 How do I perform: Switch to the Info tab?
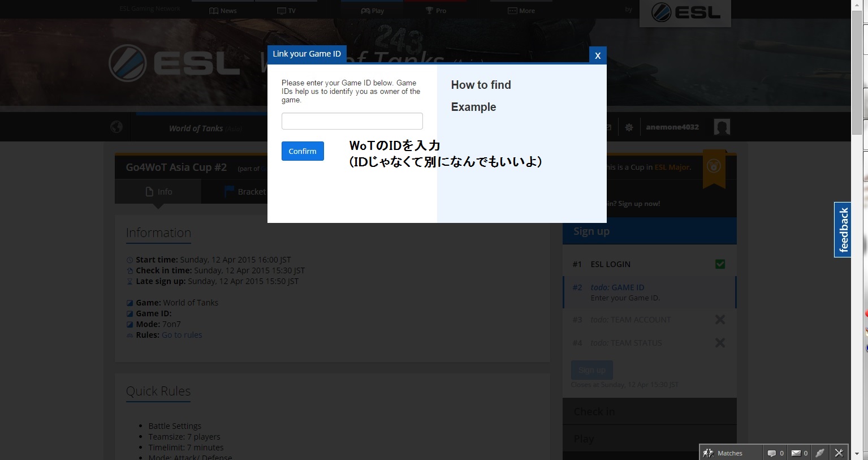click(158, 192)
